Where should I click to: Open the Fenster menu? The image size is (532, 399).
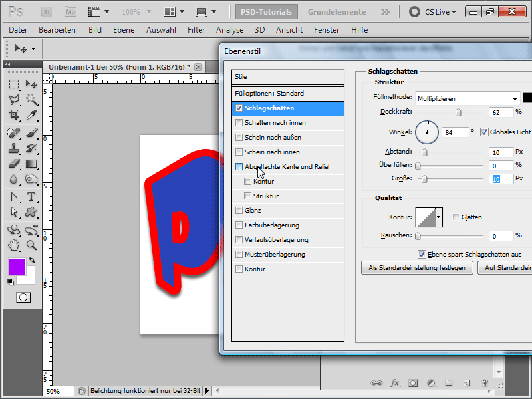[327, 30]
